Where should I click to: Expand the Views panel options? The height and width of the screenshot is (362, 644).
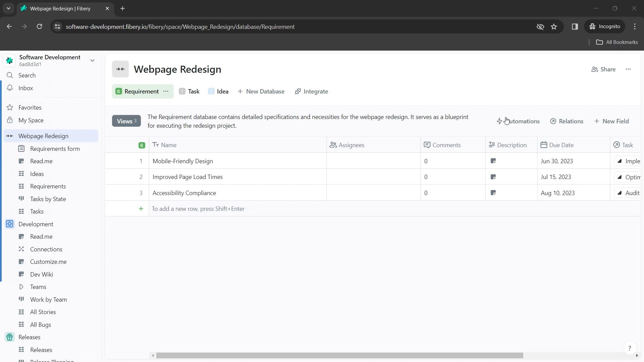[126, 121]
